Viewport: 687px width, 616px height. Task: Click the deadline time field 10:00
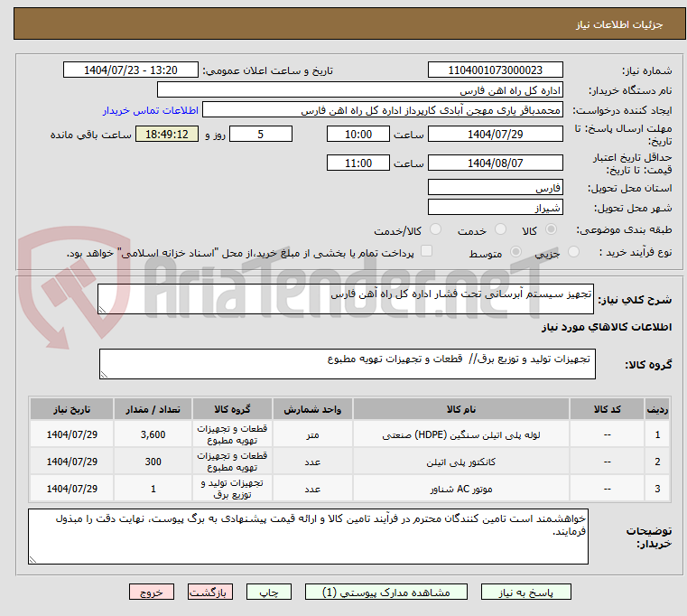[x=358, y=135]
